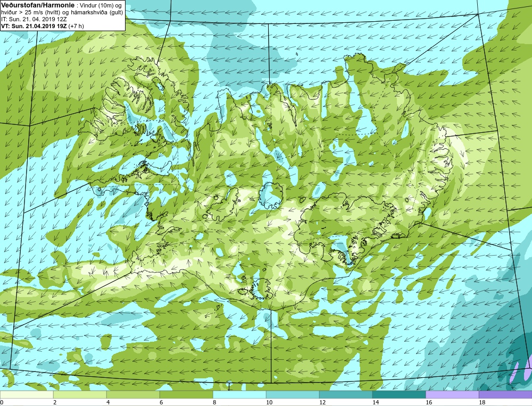Click the 12–14 m/s medium teal legend swatch
The image size is (532, 406).
pyautogui.click(x=346, y=395)
